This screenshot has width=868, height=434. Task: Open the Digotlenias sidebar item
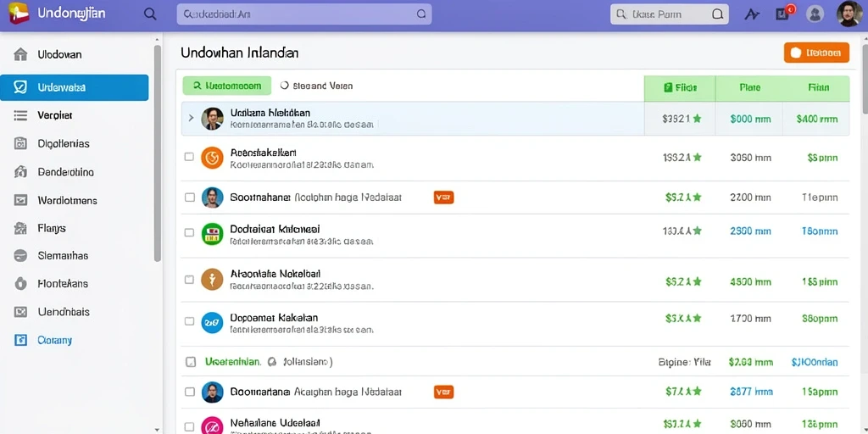(75, 143)
